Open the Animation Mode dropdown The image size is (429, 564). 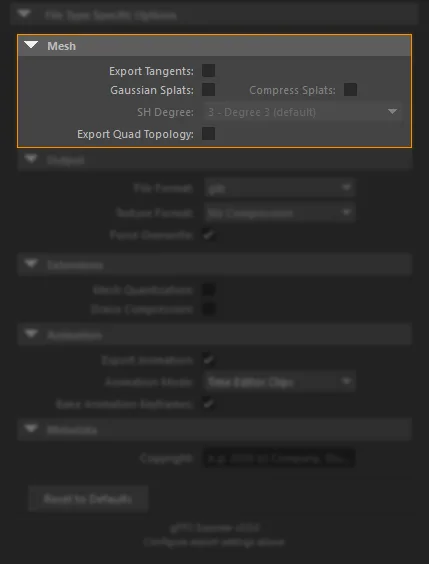279,382
